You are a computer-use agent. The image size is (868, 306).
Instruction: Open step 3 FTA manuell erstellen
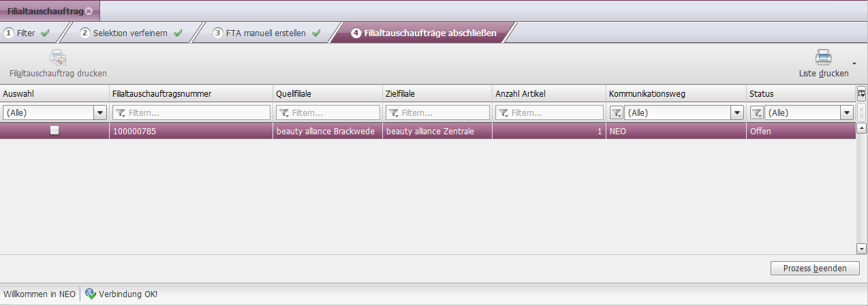point(266,33)
